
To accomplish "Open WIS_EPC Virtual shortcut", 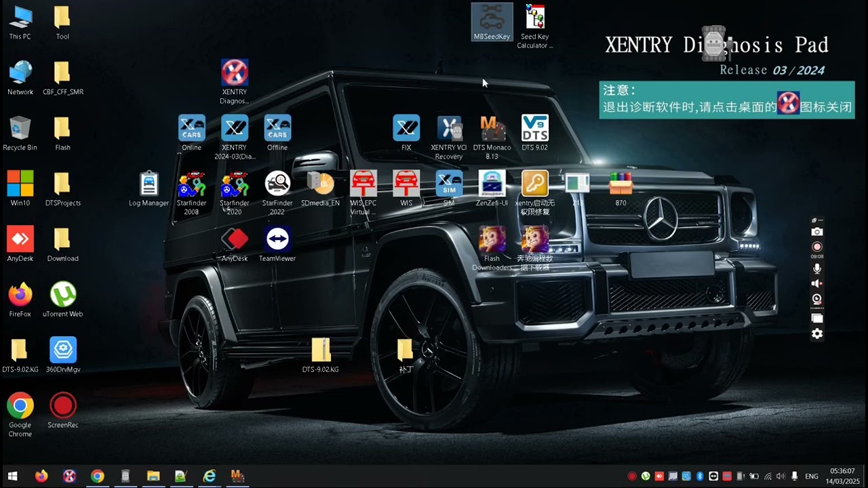I will (363, 193).
